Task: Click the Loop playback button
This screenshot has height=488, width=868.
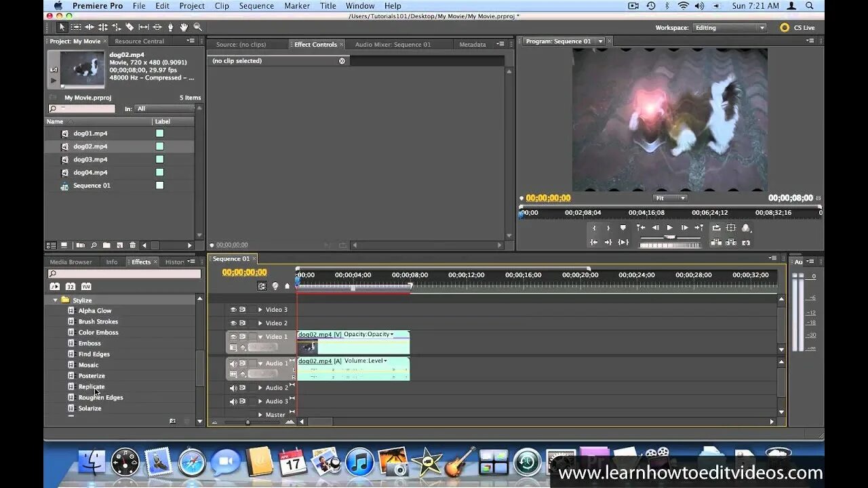Action: (x=717, y=228)
